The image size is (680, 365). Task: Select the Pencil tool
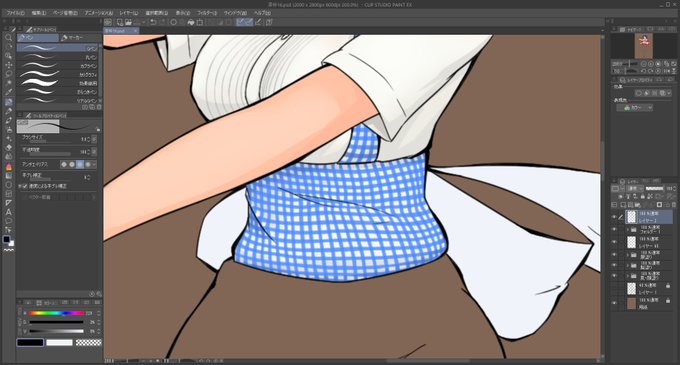(x=8, y=111)
